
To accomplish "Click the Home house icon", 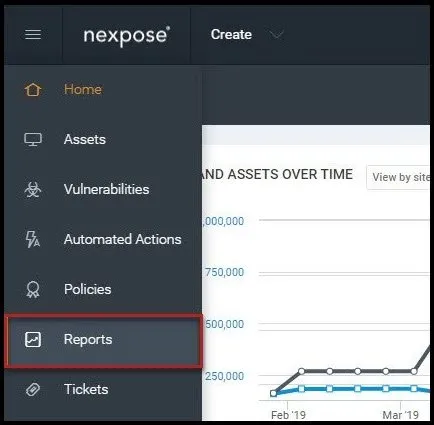I will pos(33,89).
